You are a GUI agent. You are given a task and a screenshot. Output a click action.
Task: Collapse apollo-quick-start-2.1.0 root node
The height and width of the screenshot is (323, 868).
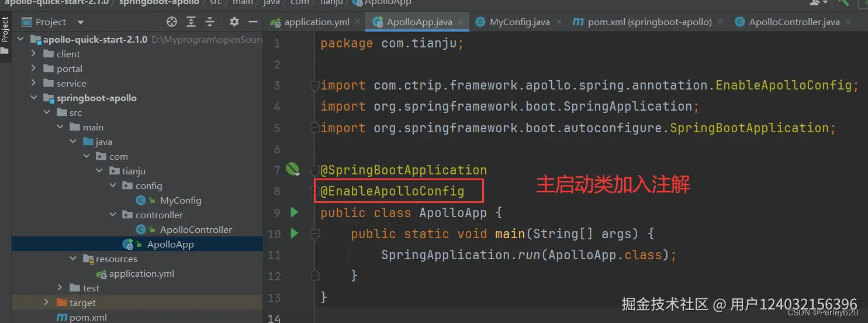click(x=20, y=39)
